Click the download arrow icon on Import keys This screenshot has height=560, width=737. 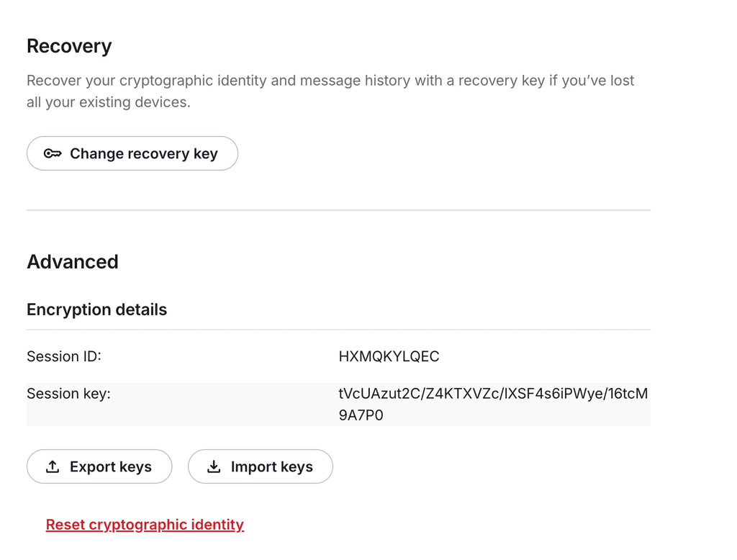coord(214,467)
